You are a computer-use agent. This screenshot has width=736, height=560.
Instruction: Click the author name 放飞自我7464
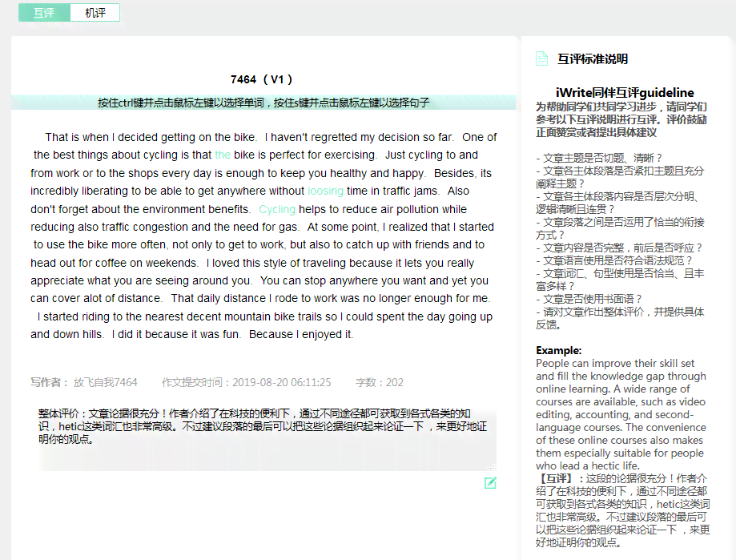tap(105, 382)
